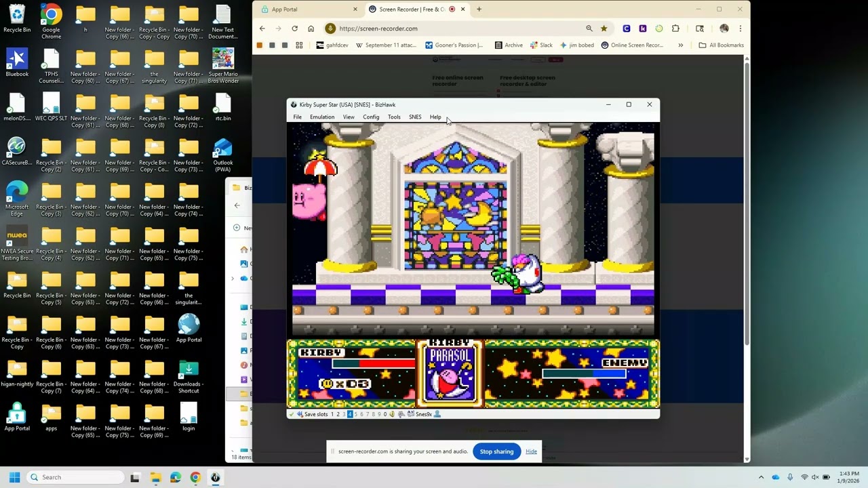
Task: Show hidden system tray icons
Action: coord(761,477)
